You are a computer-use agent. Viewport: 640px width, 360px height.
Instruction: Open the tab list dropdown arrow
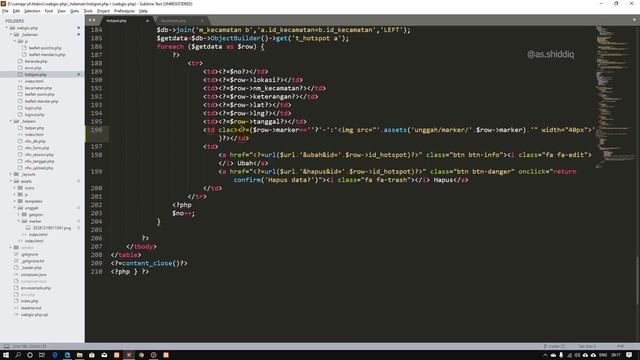634,20
